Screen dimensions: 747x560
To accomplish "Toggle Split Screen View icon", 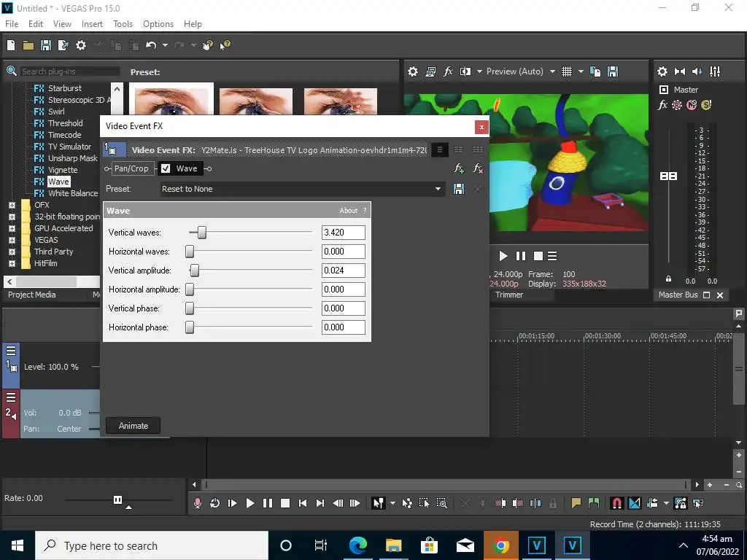I will pyautogui.click(x=465, y=71).
